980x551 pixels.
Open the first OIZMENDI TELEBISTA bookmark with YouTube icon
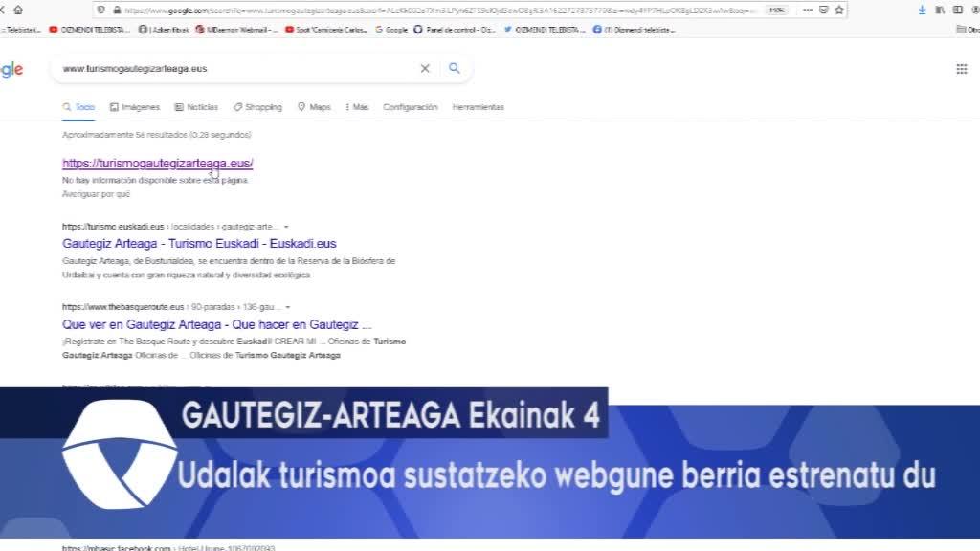[x=89, y=30]
